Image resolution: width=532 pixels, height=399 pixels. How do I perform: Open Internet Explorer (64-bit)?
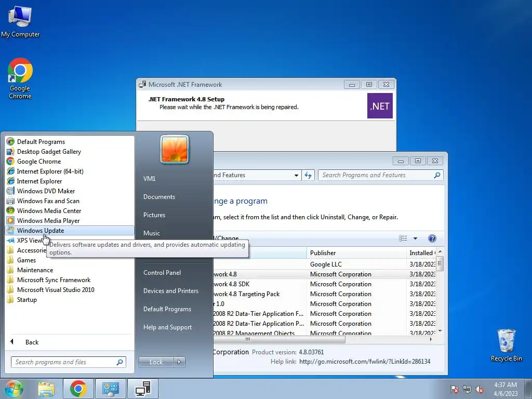[x=70, y=171]
